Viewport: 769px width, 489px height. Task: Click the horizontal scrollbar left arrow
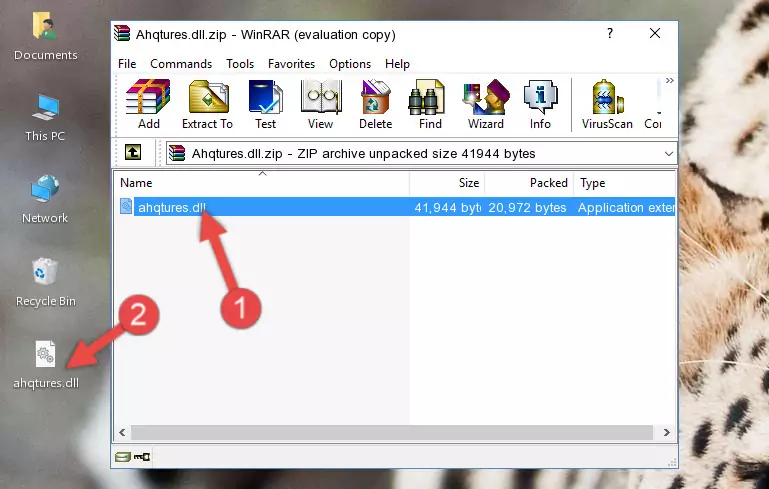(122, 432)
